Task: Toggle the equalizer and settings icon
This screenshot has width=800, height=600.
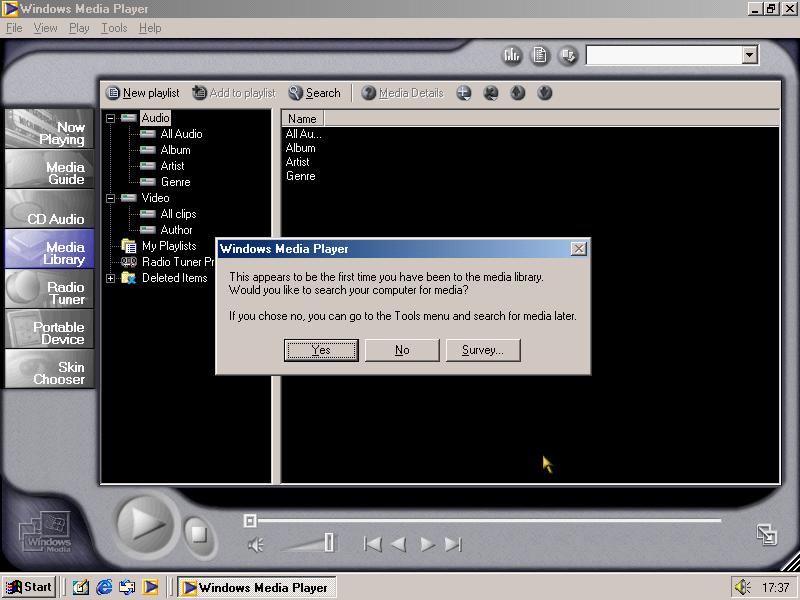Action: 512,55
